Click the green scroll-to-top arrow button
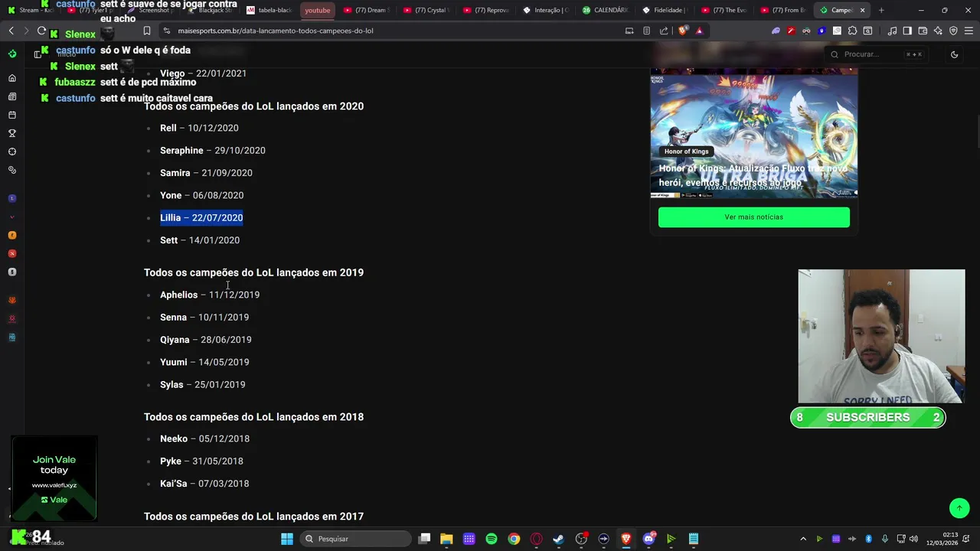980x551 pixels. point(959,507)
